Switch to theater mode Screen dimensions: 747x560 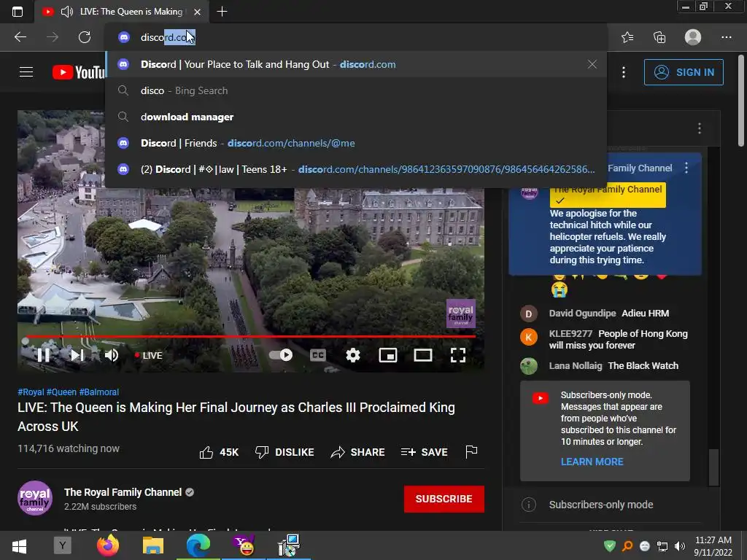pyautogui.click(x=423, y=355)
